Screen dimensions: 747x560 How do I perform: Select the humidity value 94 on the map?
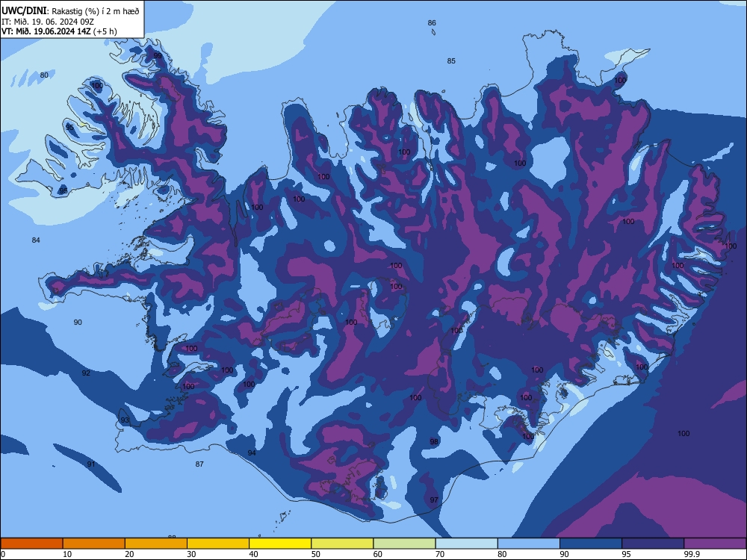click(252, 453)
